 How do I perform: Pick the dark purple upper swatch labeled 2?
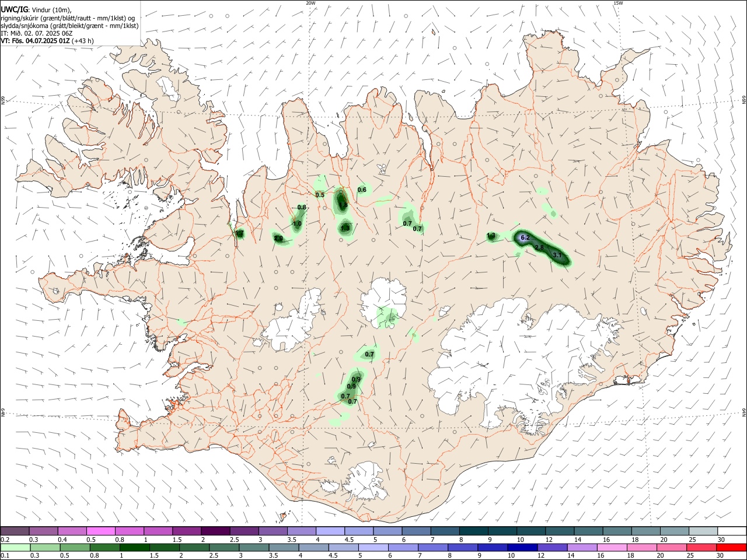coord(215,531)
